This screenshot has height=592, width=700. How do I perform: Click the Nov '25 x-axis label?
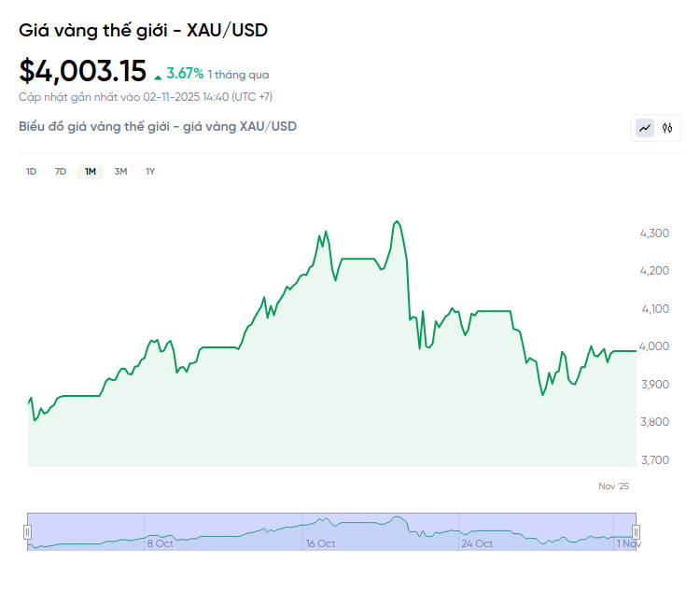(614, 486)
